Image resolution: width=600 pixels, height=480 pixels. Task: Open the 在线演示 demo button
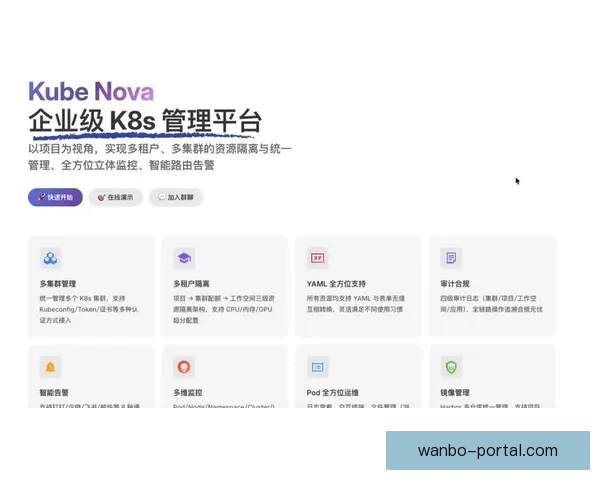tap(116, 197)
